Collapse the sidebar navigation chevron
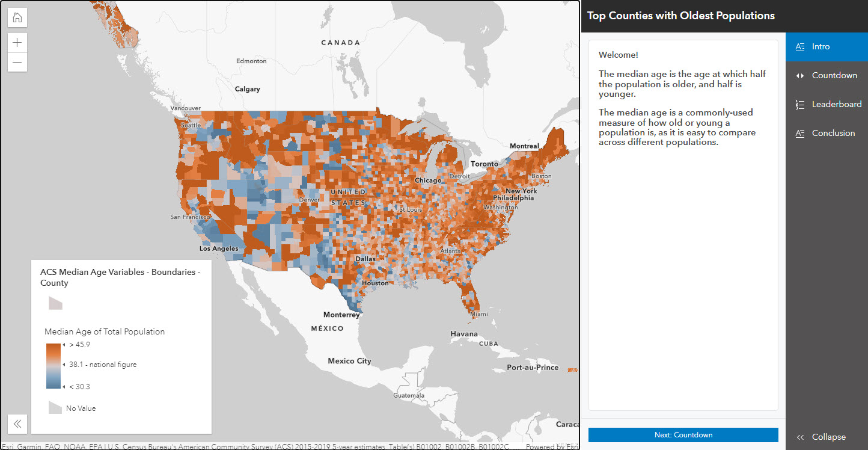 click(x=800, y=437)
